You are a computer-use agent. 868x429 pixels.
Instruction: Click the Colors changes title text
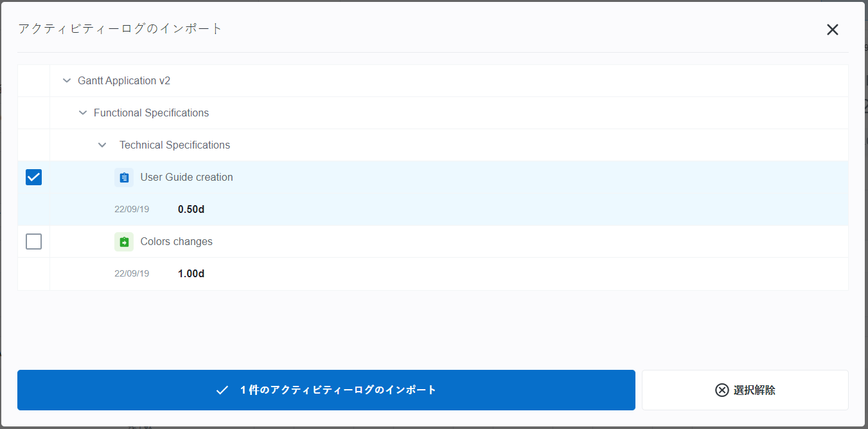pos(176,242)
